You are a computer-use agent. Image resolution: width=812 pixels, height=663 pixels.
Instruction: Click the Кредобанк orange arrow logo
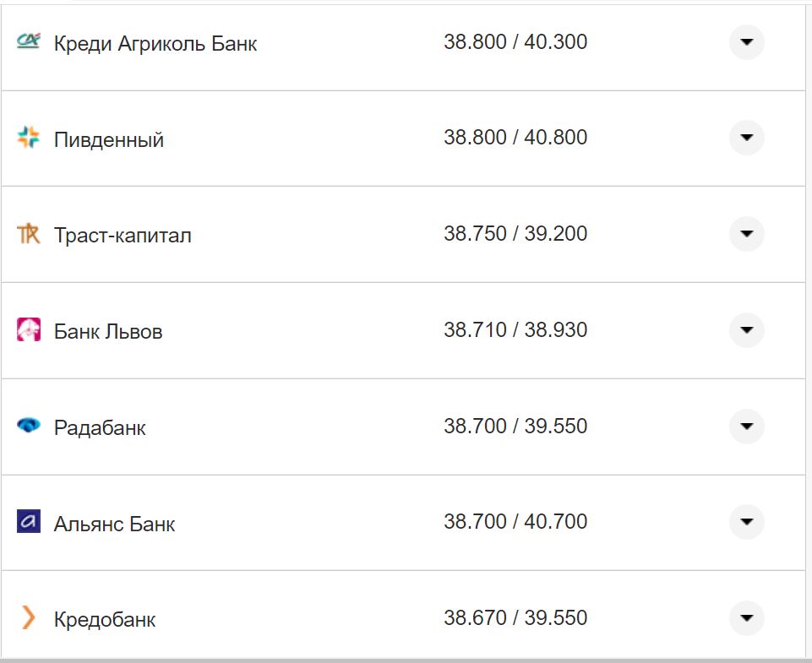coord(28,617)
